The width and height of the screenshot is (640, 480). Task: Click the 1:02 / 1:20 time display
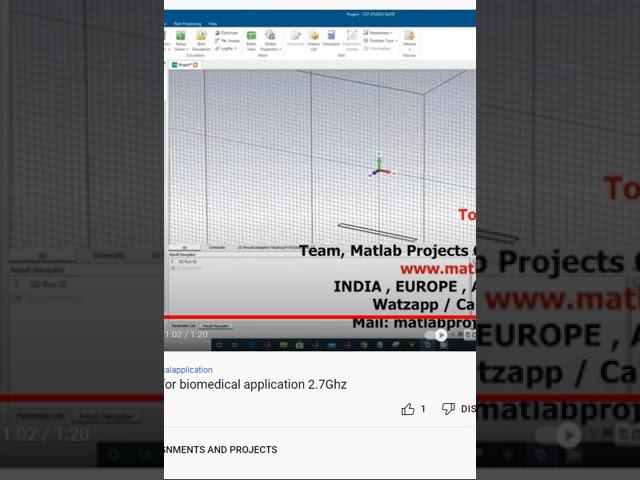coord(186,335)
